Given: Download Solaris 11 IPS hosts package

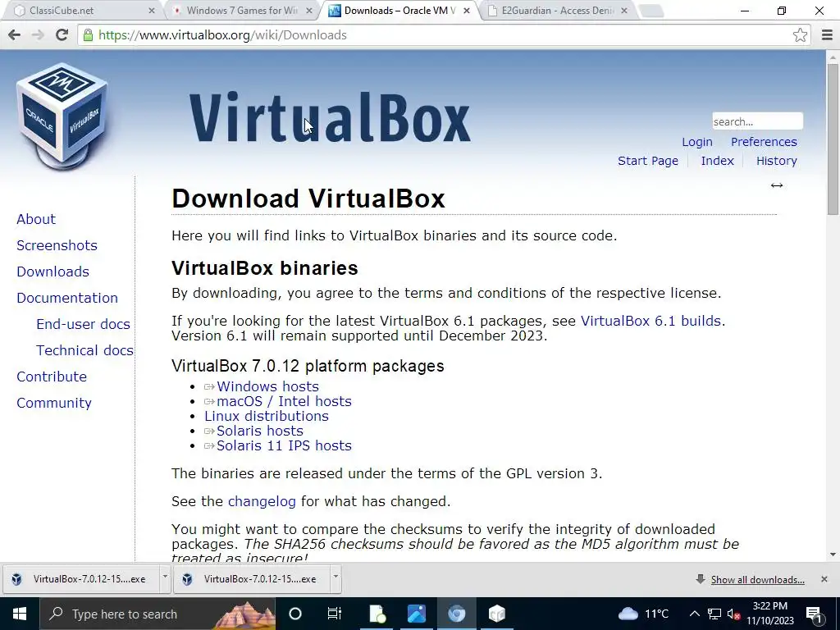Looking at the screenshot, I should pos(284,445).
